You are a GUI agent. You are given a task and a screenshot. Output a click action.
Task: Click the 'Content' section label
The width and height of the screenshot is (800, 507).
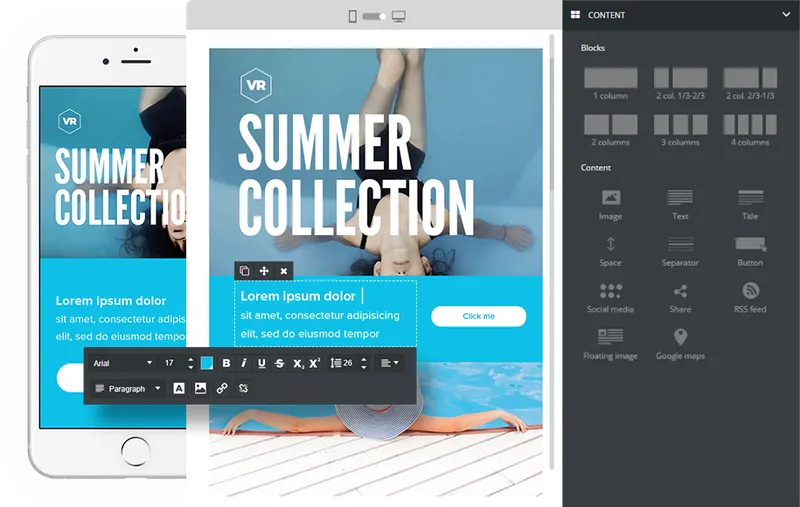595,167
